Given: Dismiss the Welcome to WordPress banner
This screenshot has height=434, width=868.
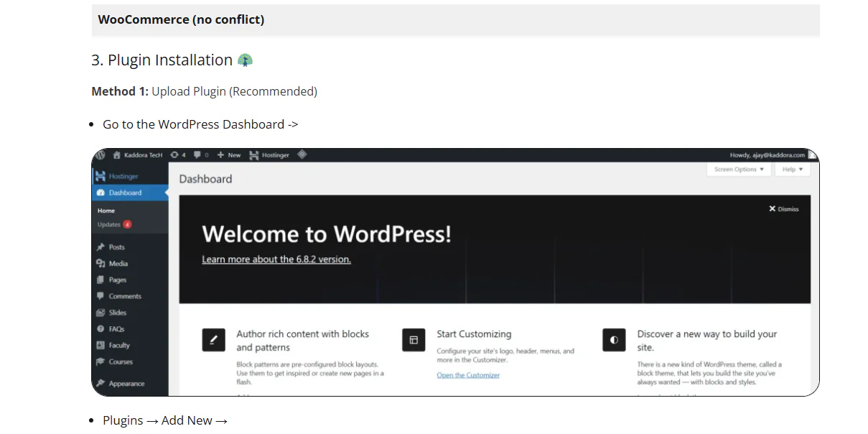Looking at the screenshot, I should (782, 208).
